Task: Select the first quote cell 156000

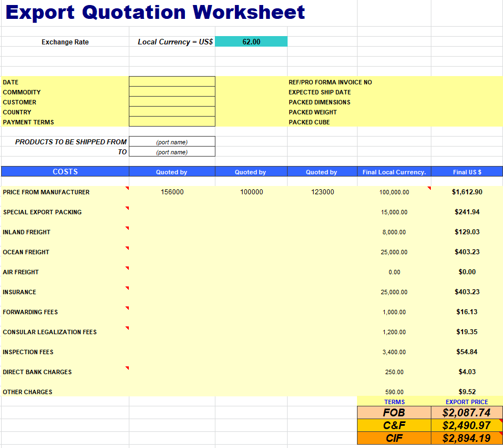Action: pyautogui.click(x=172, y=192)
